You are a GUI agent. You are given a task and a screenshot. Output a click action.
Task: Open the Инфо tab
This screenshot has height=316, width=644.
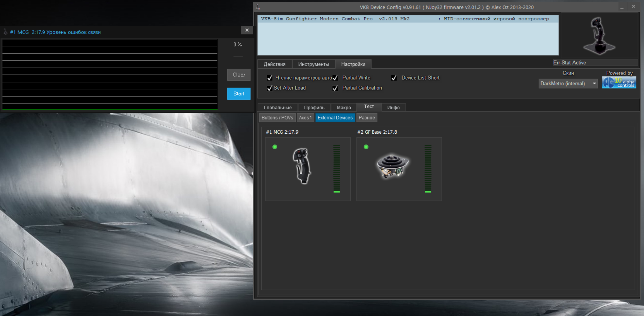point(393,108)
